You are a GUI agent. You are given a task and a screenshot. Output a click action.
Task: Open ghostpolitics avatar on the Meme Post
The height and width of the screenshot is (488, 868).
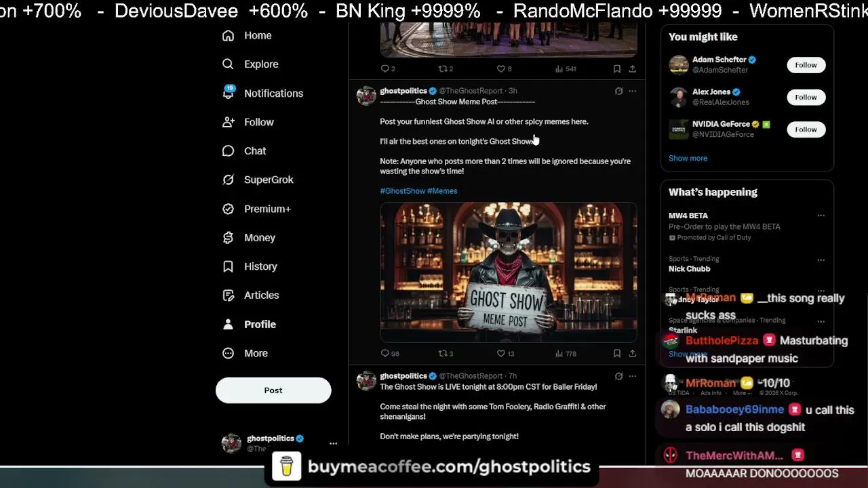click(x=366, y=96)
